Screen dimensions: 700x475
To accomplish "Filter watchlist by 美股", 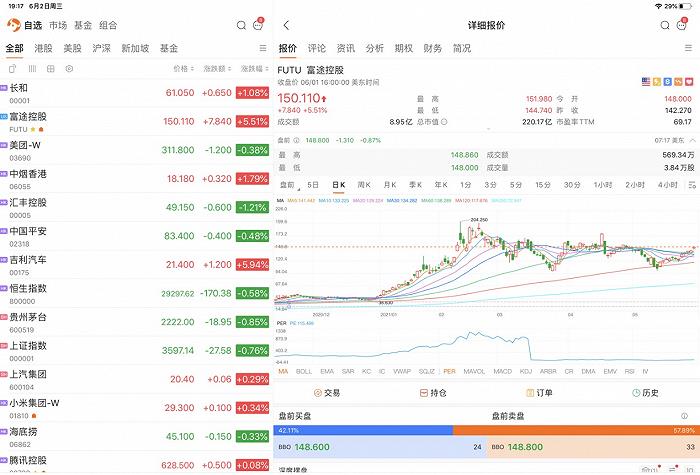I will pyautogui.click(x=72, y=48).
